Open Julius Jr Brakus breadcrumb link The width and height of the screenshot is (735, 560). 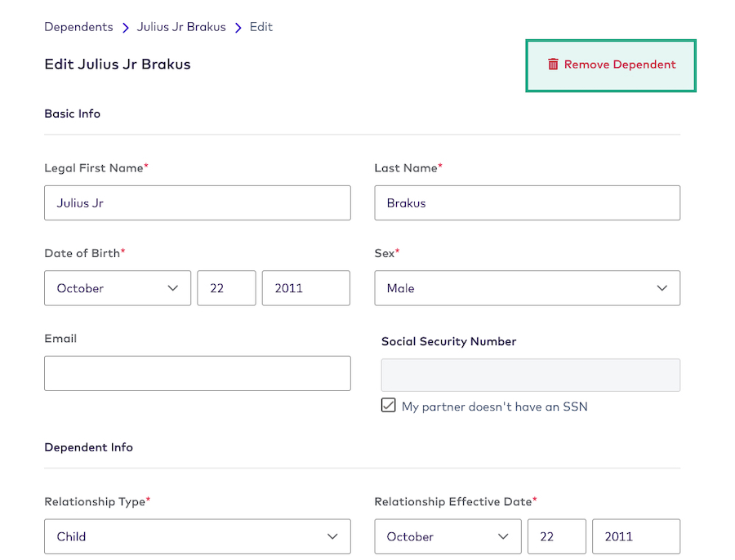pos(181,26)
